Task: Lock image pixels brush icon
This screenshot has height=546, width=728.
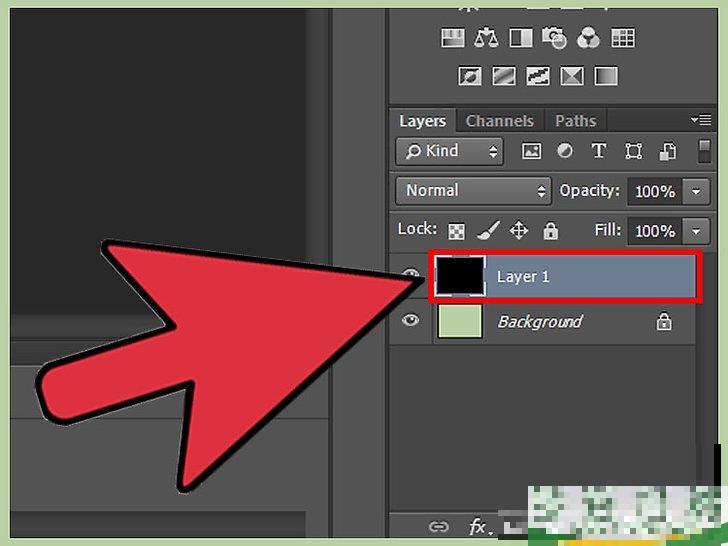Action: (488, 230)
